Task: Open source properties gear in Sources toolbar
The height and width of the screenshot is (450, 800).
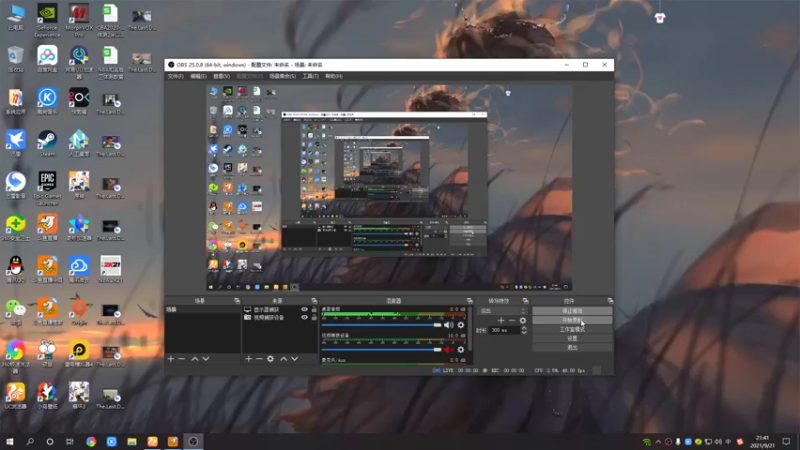Action: coord(270,359)
